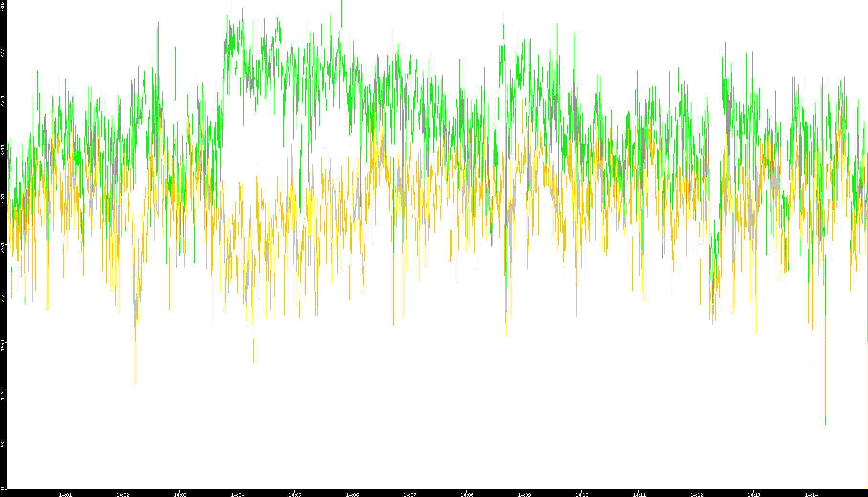Click the 14:12 time axis label
This screenshot has height=497, width=868.
click(696, 495)
